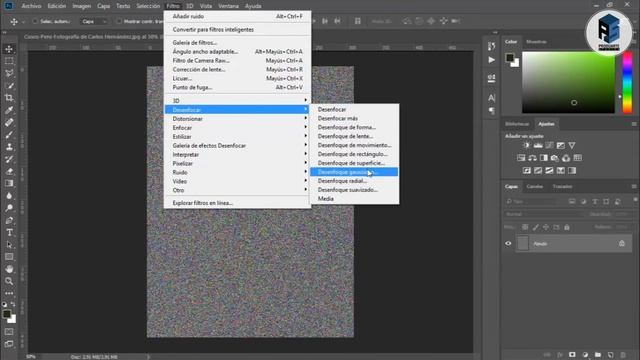Open the Imagen menu
This screenshot has height=360, width=640.
(x=82, y=6)
